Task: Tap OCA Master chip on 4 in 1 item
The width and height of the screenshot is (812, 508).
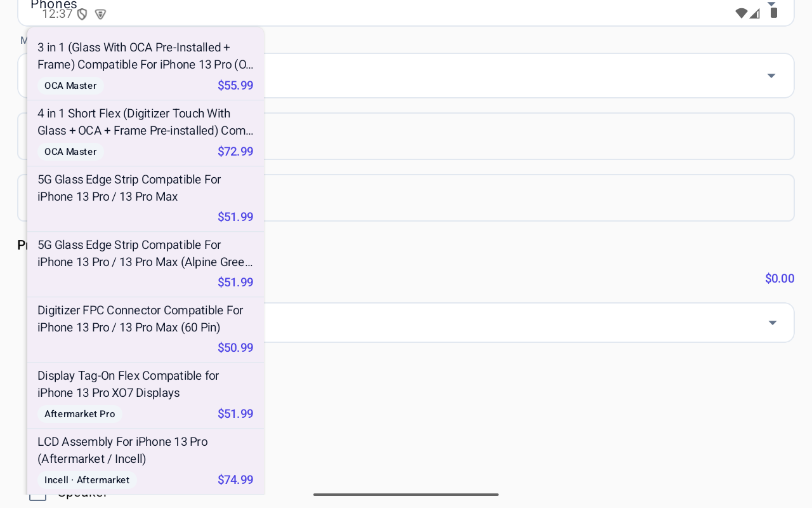Action: [70, 152]
